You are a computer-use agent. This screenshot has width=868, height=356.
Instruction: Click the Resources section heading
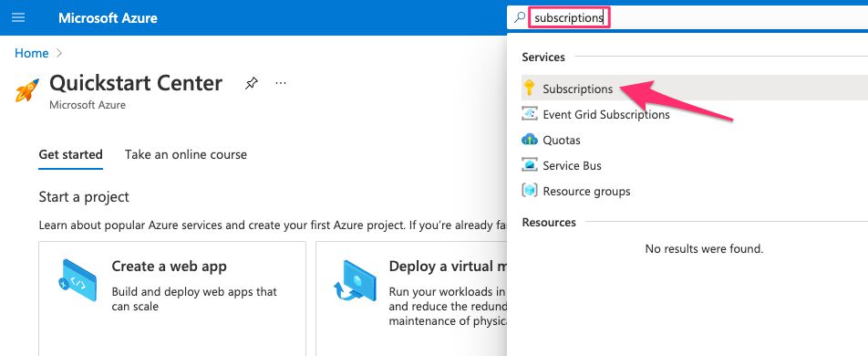(549, 223)
